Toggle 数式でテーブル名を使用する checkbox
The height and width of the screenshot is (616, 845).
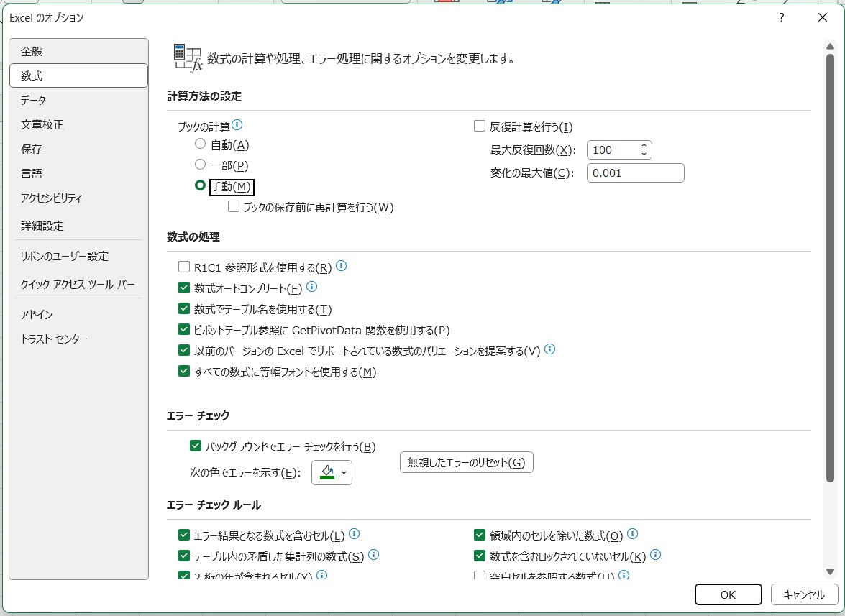click(x=184, y=308)
